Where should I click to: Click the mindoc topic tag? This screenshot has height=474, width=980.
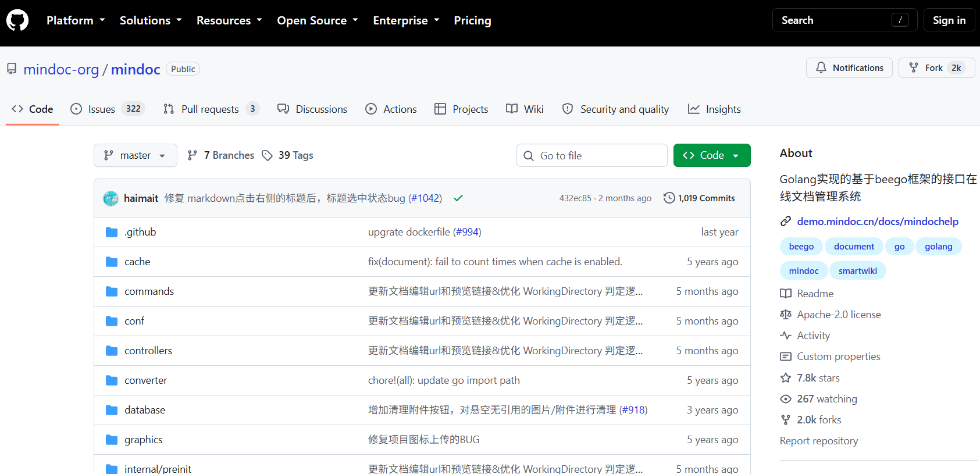pyautogui.click(x=804, y=271)
